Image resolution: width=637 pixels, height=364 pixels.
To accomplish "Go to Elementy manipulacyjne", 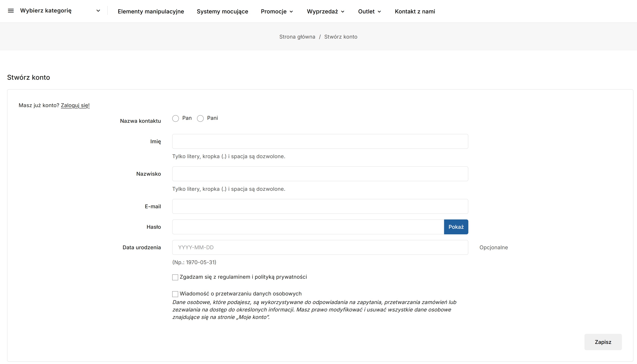I will (x=151, y=12).
